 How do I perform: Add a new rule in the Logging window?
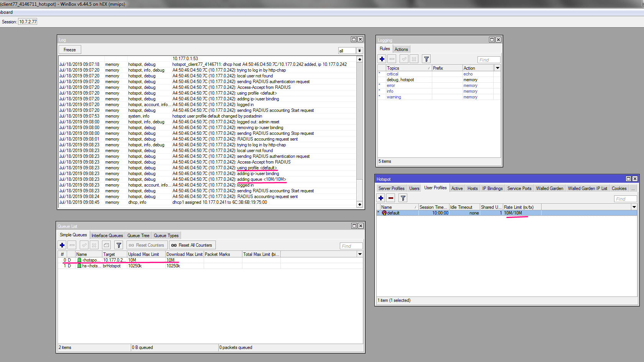click(382, 59)
